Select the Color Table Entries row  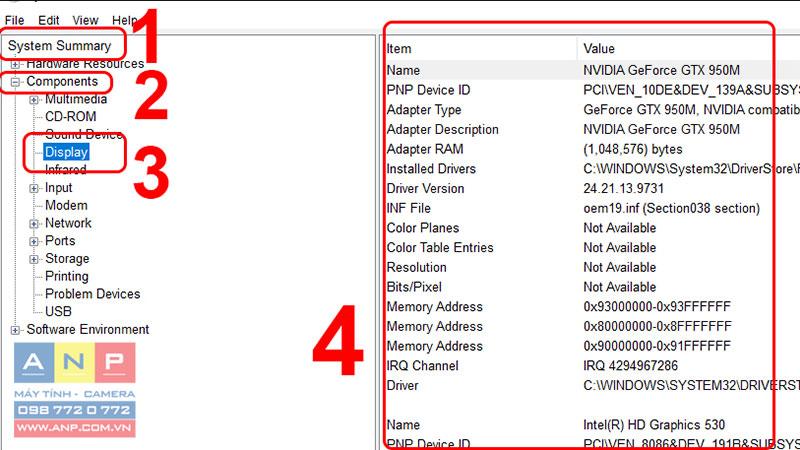point(592,247)
